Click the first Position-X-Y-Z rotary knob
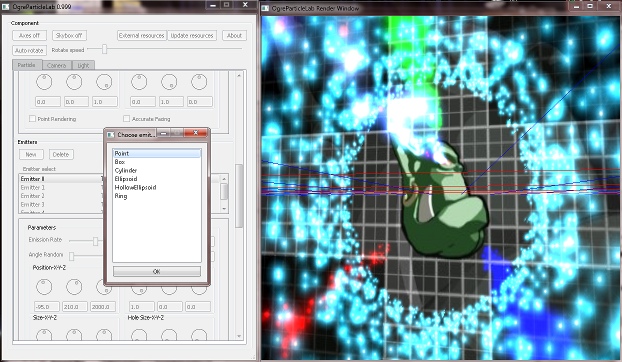The height and width of the screenshot is (362, 622). click(x=44, y=287)
